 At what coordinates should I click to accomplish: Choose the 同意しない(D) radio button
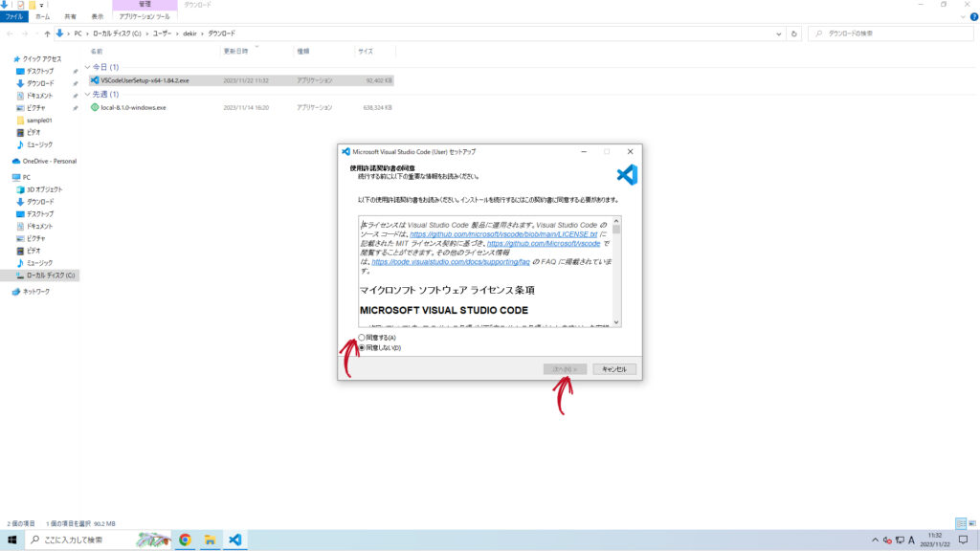362,348
